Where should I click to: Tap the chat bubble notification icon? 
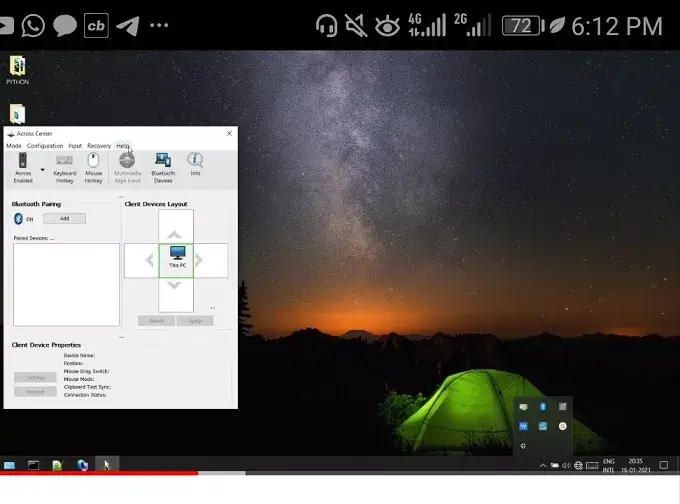[65, 25]
